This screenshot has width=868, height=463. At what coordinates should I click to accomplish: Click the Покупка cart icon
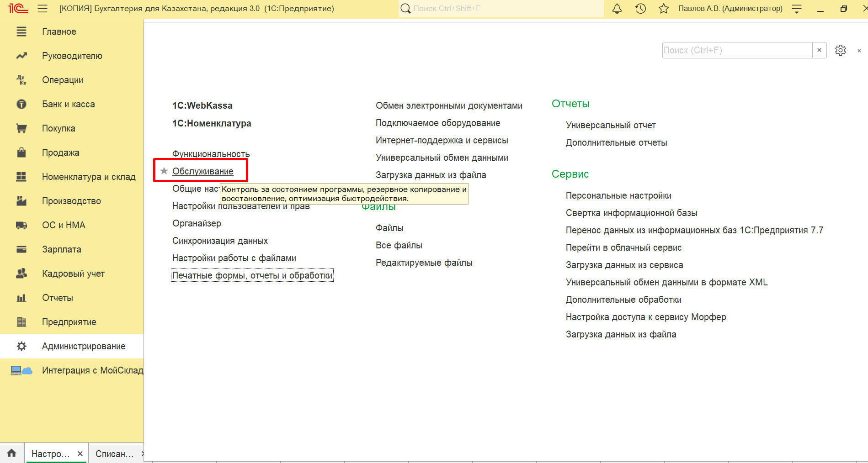pyautogui.click(x=21, y=128)
